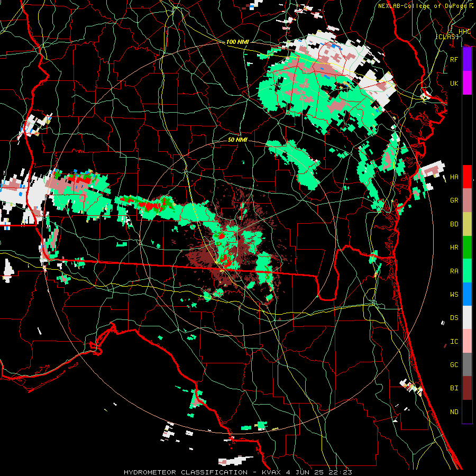Click the HHC product label

464,32
